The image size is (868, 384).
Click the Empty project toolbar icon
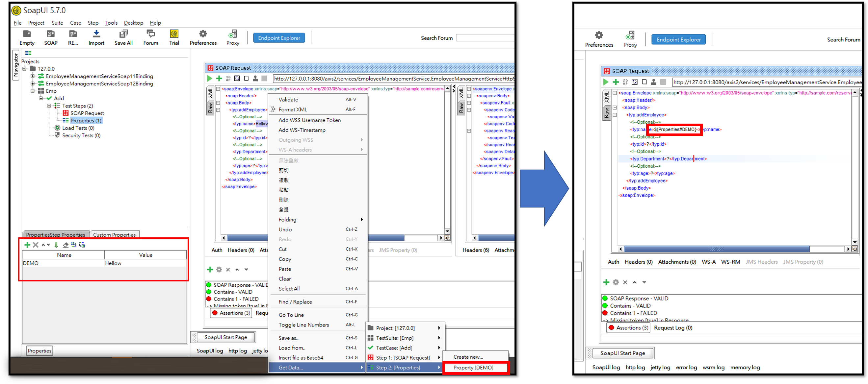(x=27, y=34)
